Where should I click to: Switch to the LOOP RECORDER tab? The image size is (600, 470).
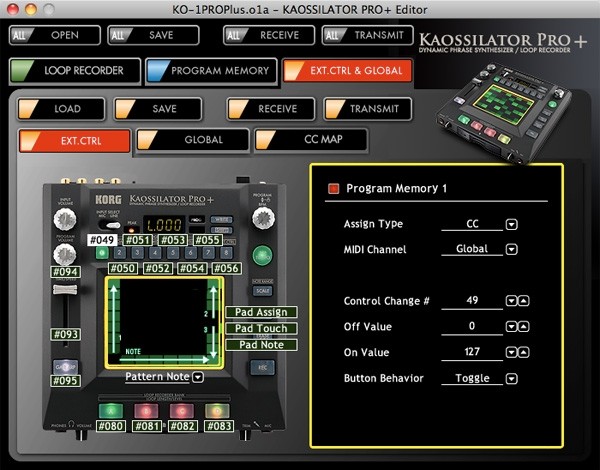pos(75,71)
